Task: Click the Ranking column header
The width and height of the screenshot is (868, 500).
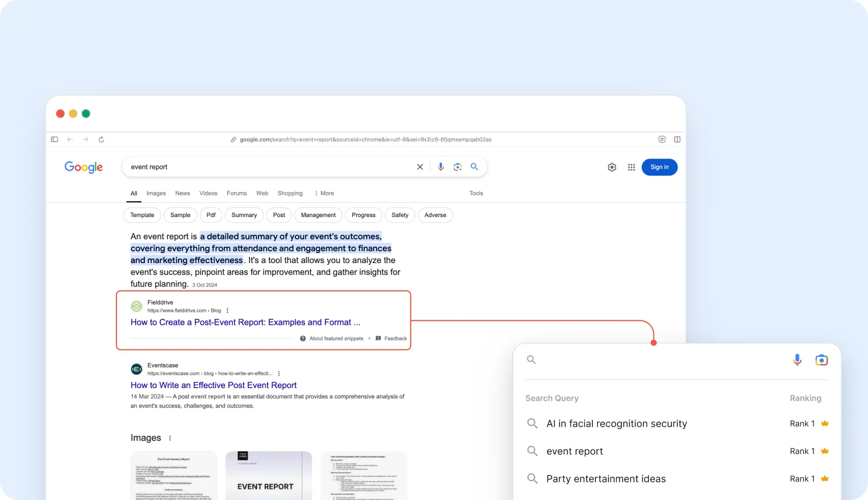Action: pos(806,398)
